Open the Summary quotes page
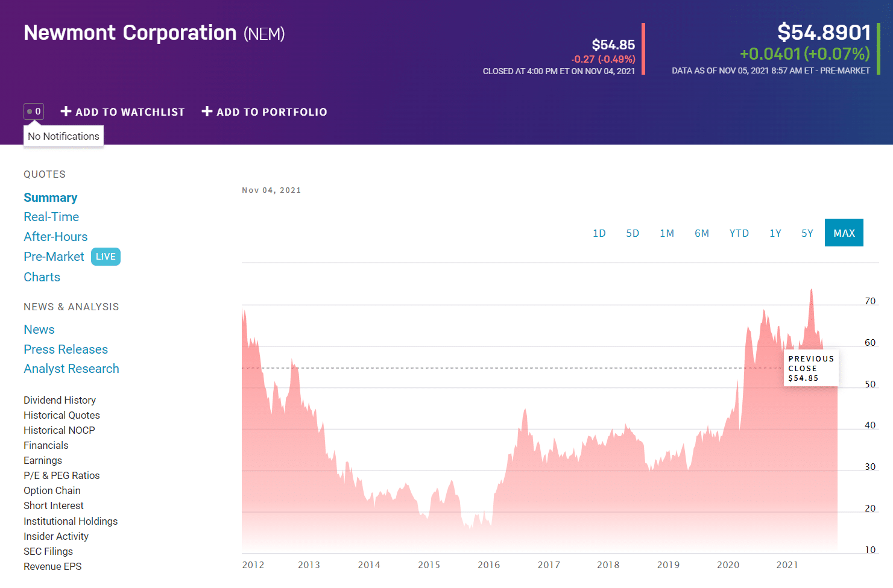Screen dimensions: 893x588 coord(51,198)
